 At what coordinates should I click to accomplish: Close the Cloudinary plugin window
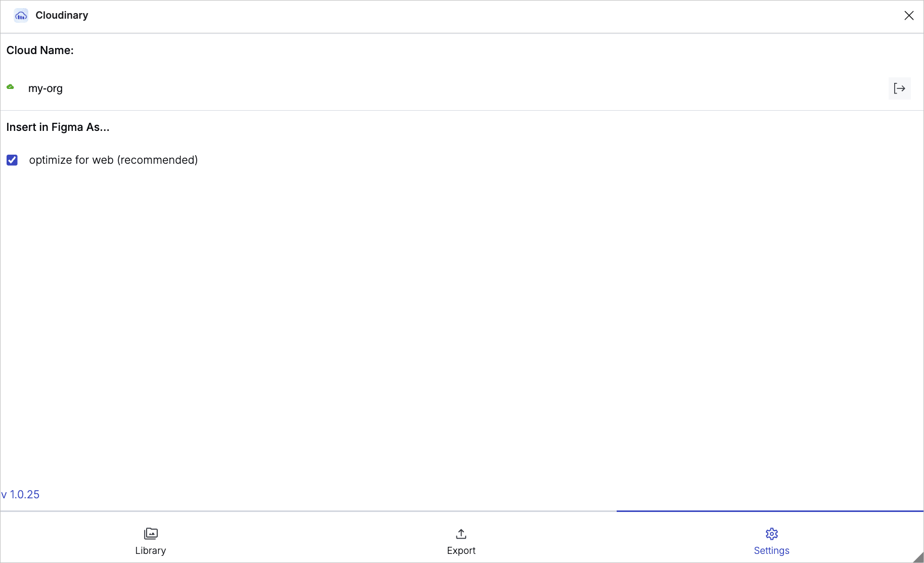tap(909, 16)
